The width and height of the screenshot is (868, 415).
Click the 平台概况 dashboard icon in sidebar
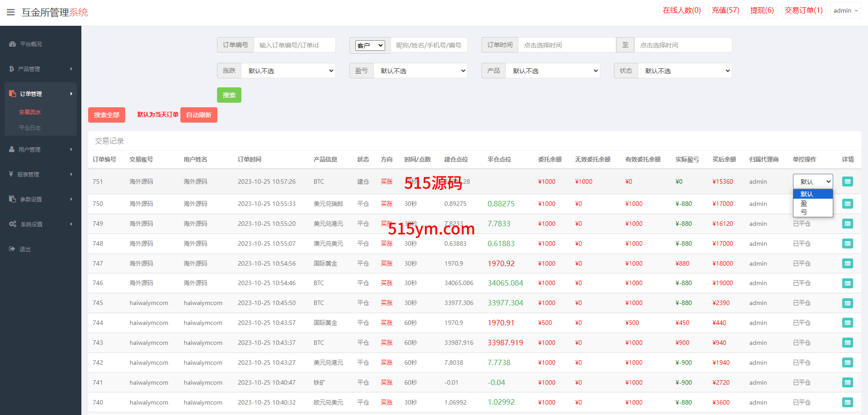[x=13, y=44]
